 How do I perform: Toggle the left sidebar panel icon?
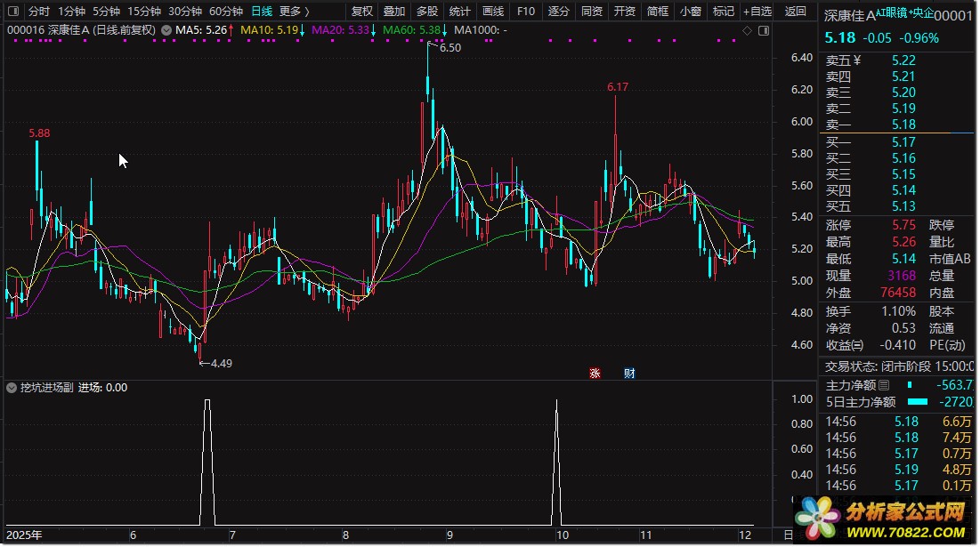(x=12, y=12)
